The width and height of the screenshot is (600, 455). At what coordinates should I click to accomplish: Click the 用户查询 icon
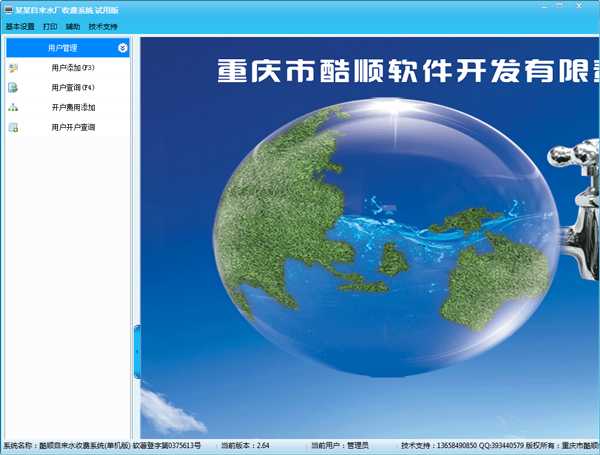[x=13, y=88]
